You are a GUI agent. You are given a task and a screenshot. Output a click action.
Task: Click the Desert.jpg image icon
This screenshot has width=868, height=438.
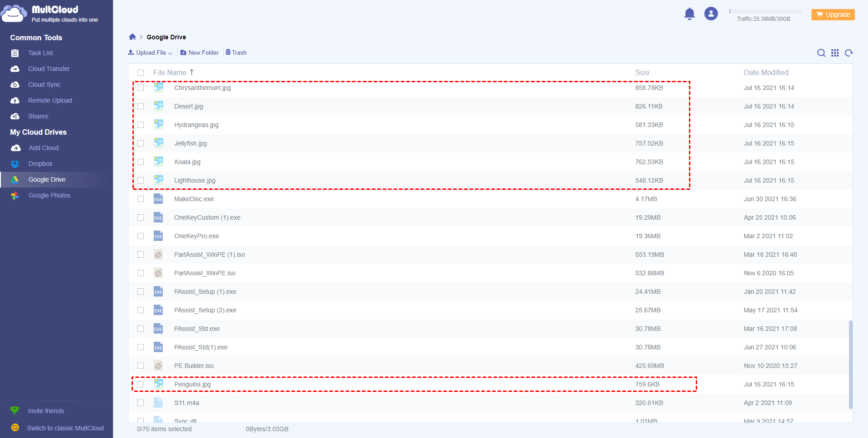(158, 106)
